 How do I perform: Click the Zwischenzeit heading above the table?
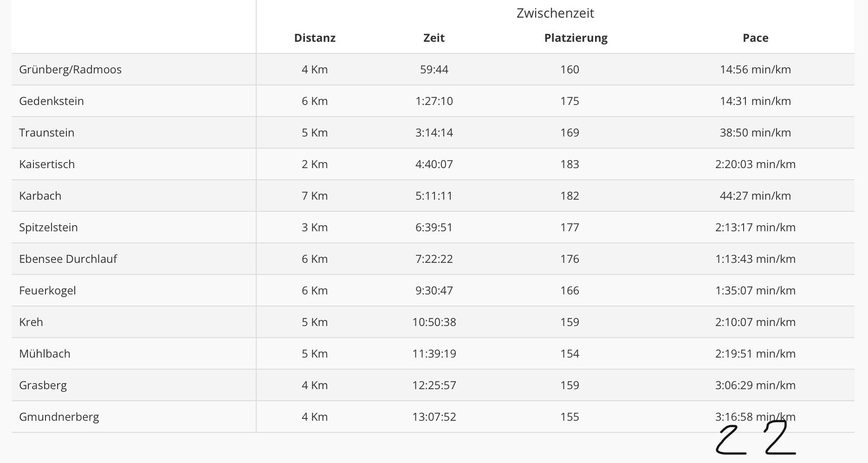coord(555,13)
